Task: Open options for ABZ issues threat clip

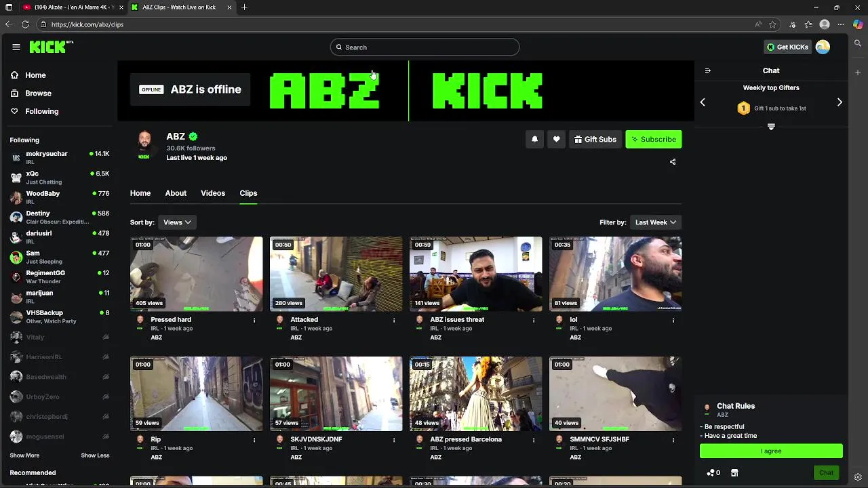Action: point(534,320)
